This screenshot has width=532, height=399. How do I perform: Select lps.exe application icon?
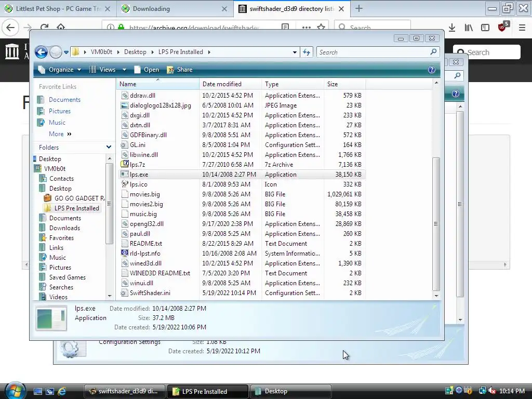click(125, 175)
